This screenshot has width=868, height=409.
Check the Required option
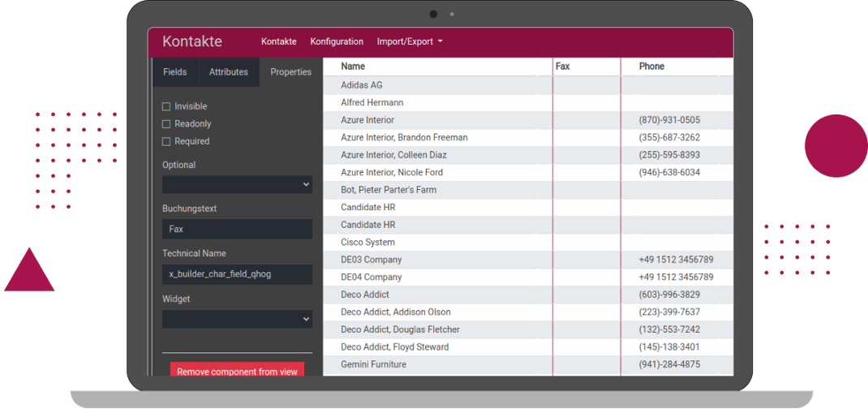(x=166, y=141)
